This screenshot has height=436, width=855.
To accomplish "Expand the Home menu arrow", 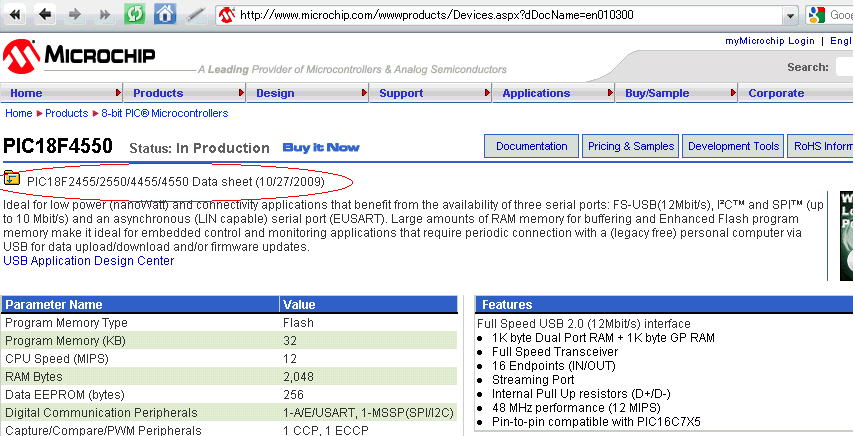I will [118, 93].
